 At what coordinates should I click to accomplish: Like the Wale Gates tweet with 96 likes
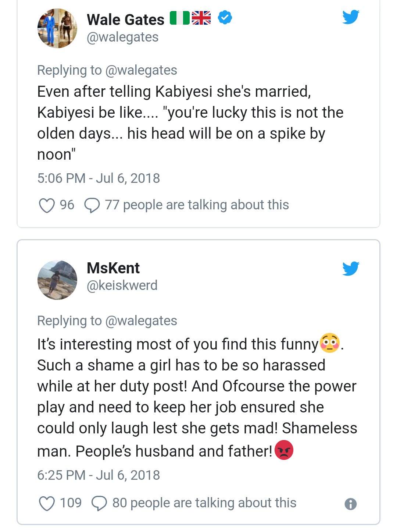click(47, 205)
